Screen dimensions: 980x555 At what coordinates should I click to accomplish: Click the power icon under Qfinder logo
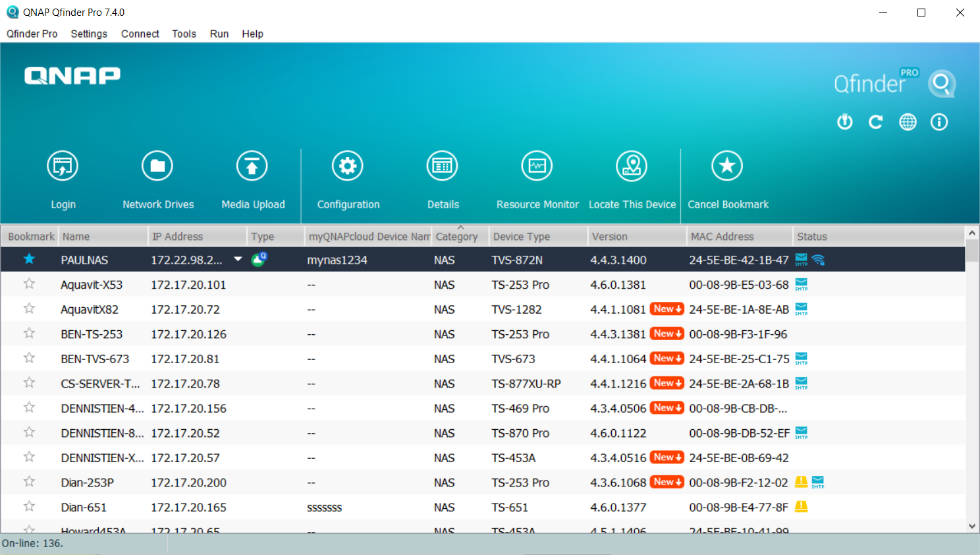click(845, 122)
